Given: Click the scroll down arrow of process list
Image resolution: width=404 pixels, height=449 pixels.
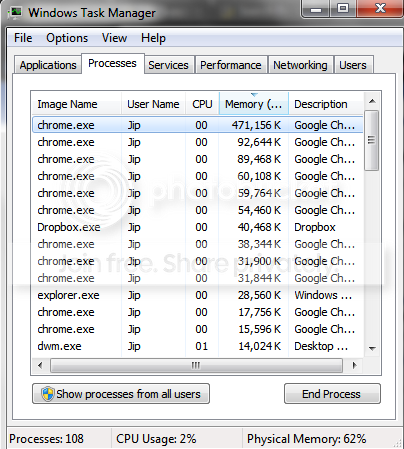Looking at the screenshot, I should 372,348.
